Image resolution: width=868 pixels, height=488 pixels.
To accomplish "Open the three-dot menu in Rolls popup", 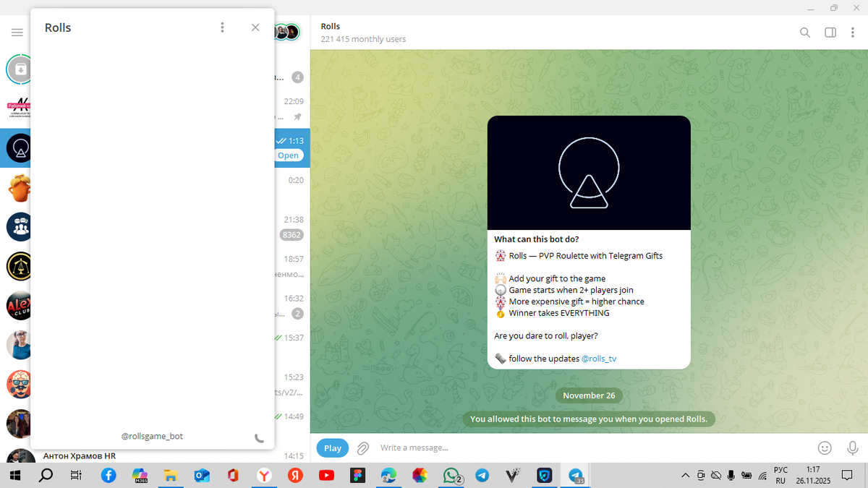I will [x=222, y=27].
